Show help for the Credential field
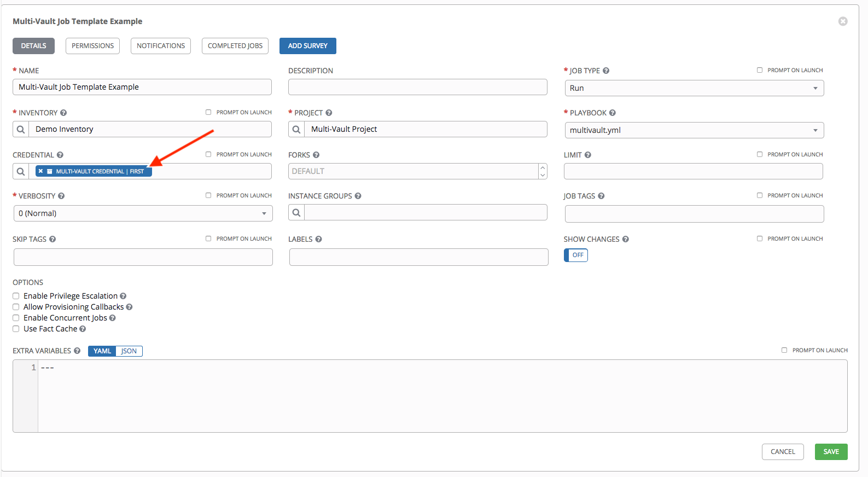Viewport: 868px width, 477px height. (60, 155)
